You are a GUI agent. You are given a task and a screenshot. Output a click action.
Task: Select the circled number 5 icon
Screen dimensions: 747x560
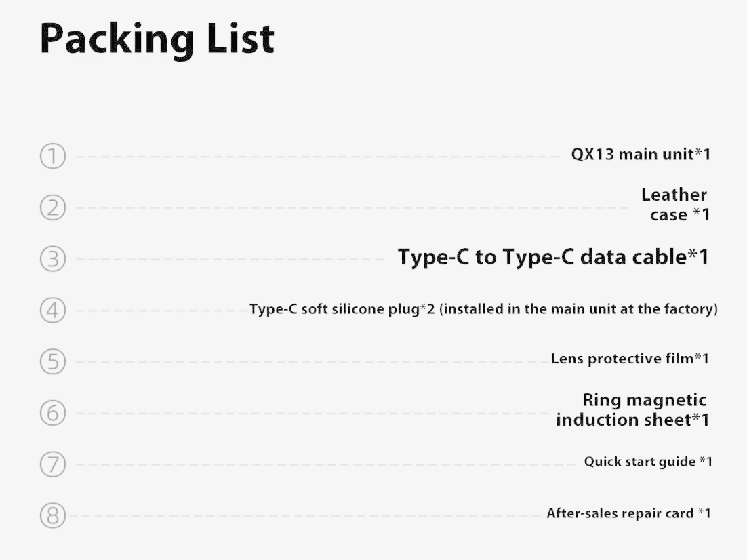tap(52, 362)
